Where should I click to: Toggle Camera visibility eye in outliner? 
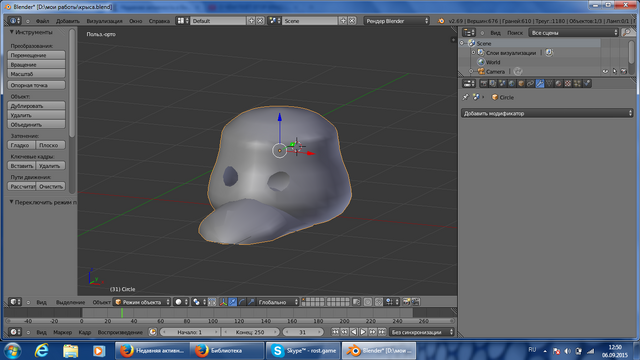605,71
